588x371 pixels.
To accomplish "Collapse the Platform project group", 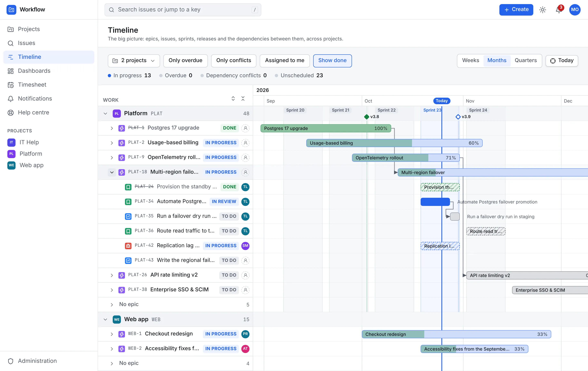I will (x=105, y=113).
